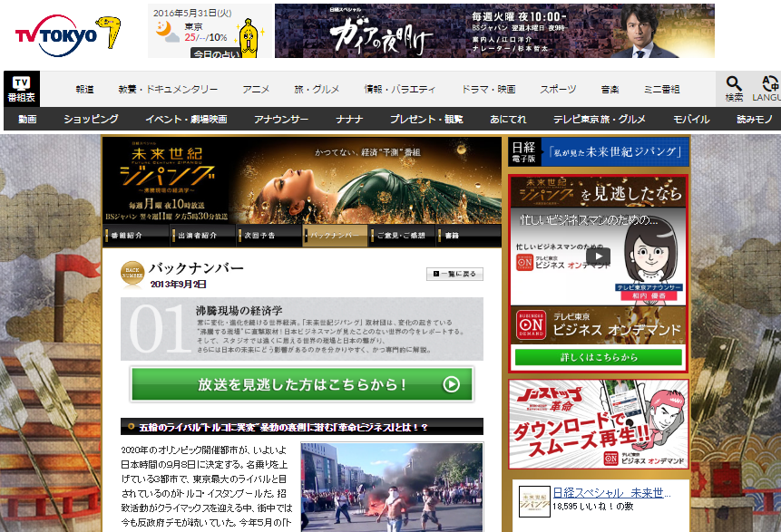781x532 pixels.
Task: Open the 報道 category
Action: coord(84,89)
